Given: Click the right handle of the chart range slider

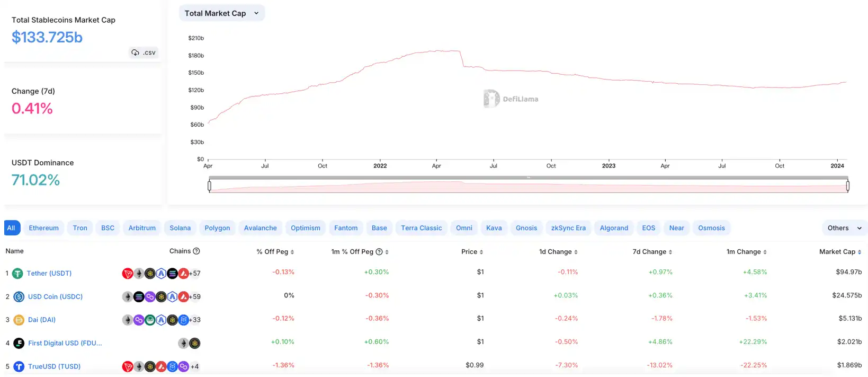Looking at the screenshot, I should click(848, 186).
